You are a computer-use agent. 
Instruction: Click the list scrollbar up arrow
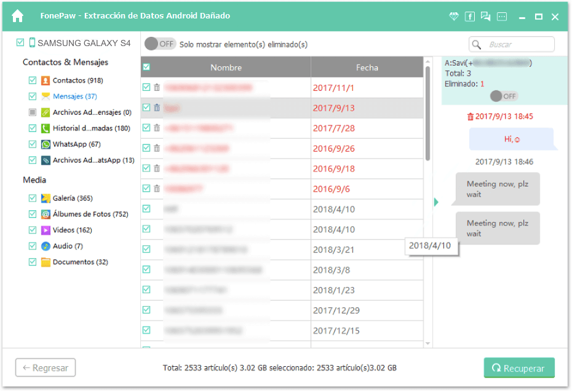tap(428, 61)
